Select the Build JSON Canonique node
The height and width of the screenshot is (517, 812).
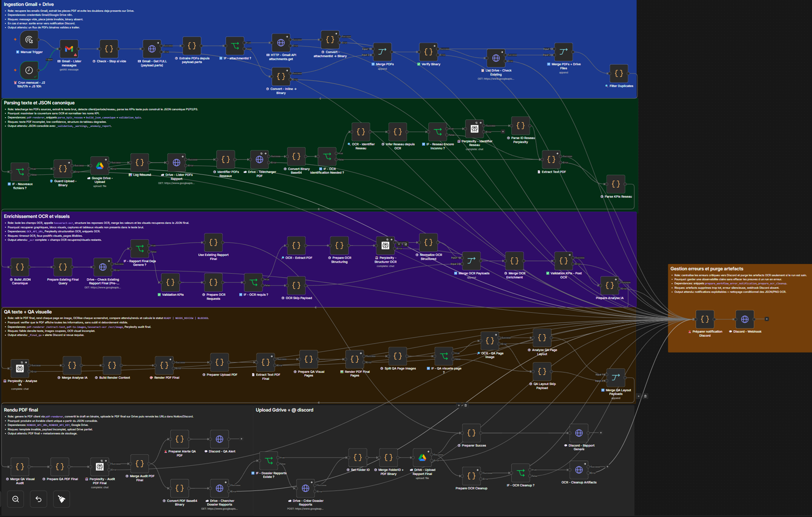(20, 267)
